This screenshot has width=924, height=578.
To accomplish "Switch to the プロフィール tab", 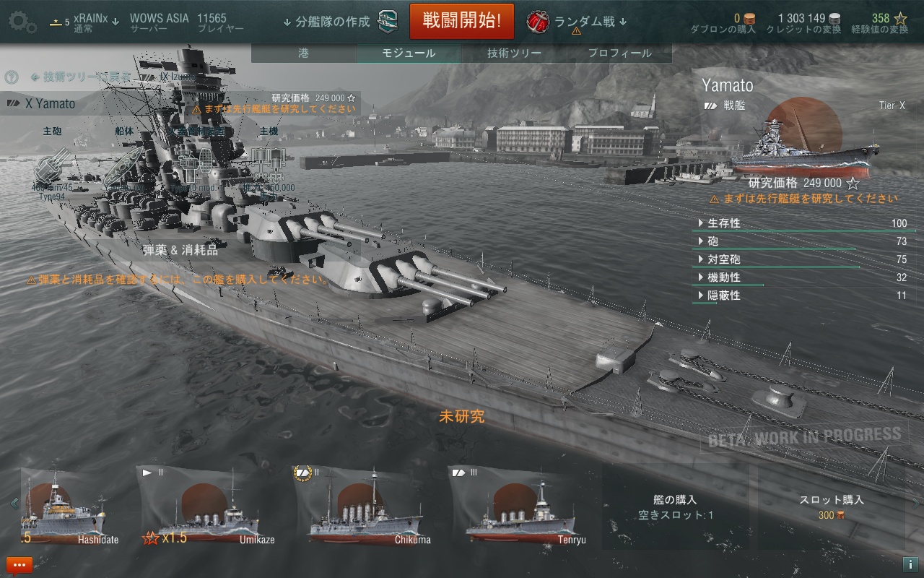I will click(x=619, y=53).
